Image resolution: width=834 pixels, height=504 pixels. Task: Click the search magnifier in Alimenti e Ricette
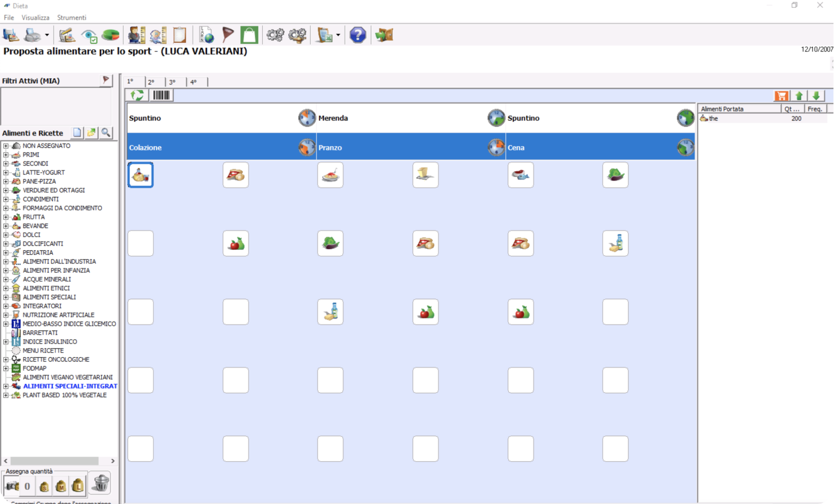pos(106,133)
